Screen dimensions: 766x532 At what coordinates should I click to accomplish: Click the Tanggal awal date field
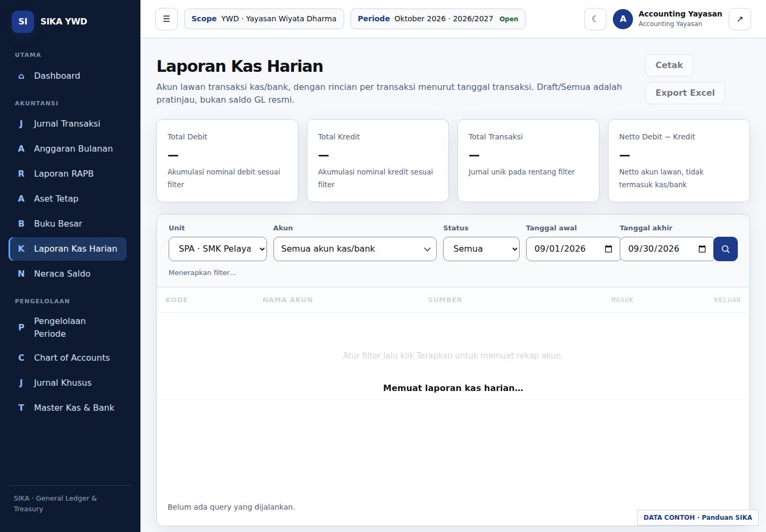click(573, 249)
